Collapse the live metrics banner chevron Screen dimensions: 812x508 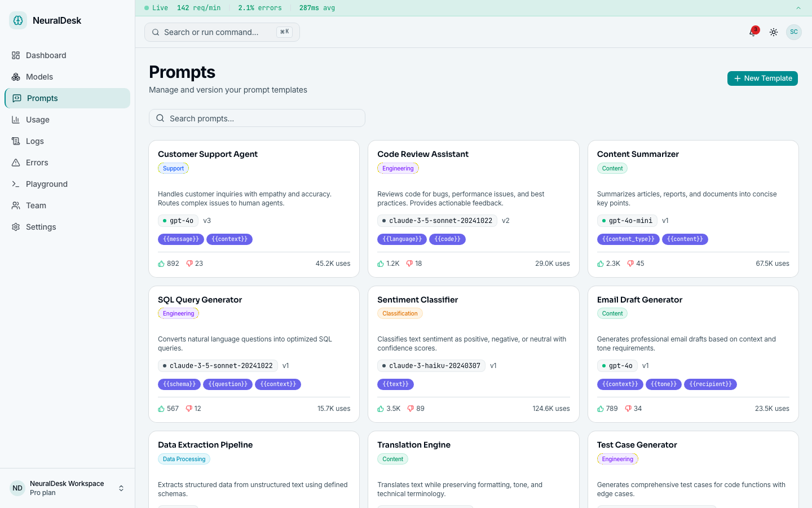(x=798, y=8)
